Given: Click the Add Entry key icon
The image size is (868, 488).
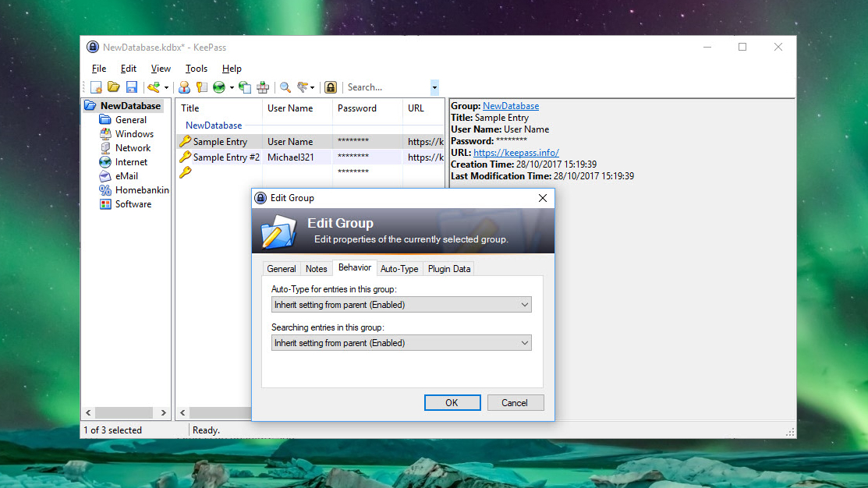Looking at the screenshot, I should click(x=154, y=87).
